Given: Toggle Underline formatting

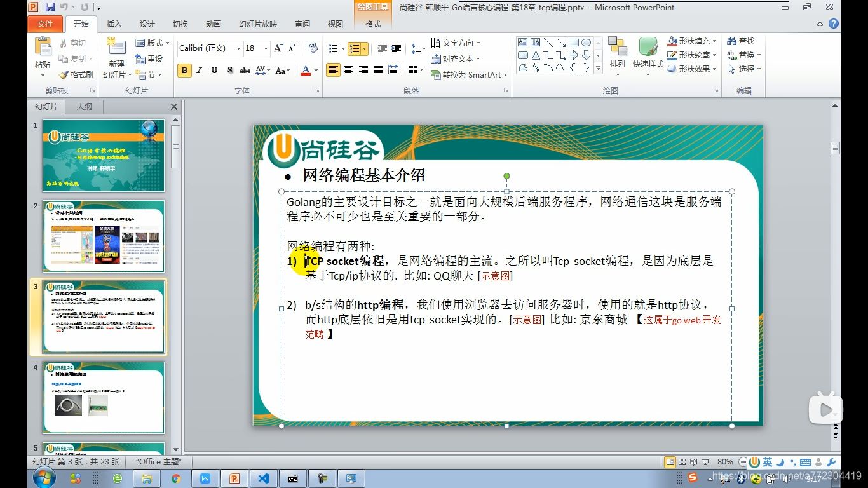Looking at the screenshot, I should click(x=214, y=71).
